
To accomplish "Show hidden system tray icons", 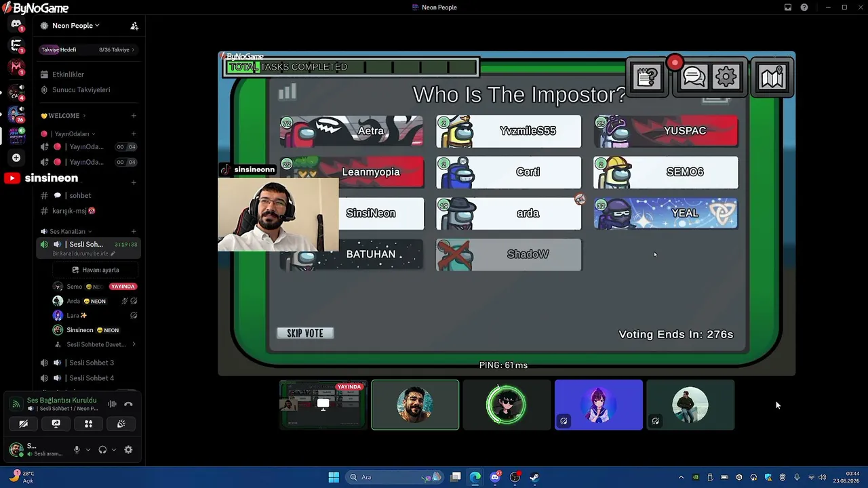I will point(681,477).
